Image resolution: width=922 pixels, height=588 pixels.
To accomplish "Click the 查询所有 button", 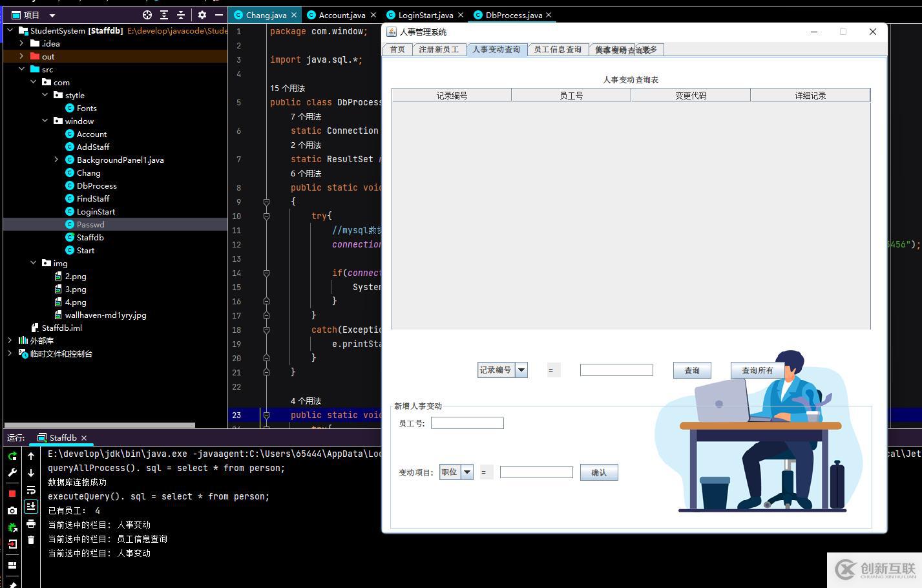I will click(x=757, y=370).
